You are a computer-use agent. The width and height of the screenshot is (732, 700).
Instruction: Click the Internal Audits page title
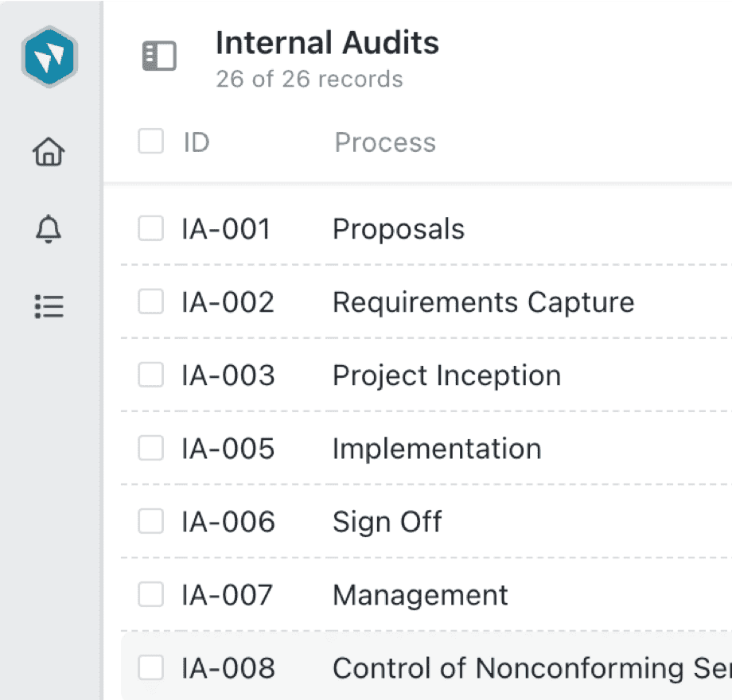(x=327, y=43)
